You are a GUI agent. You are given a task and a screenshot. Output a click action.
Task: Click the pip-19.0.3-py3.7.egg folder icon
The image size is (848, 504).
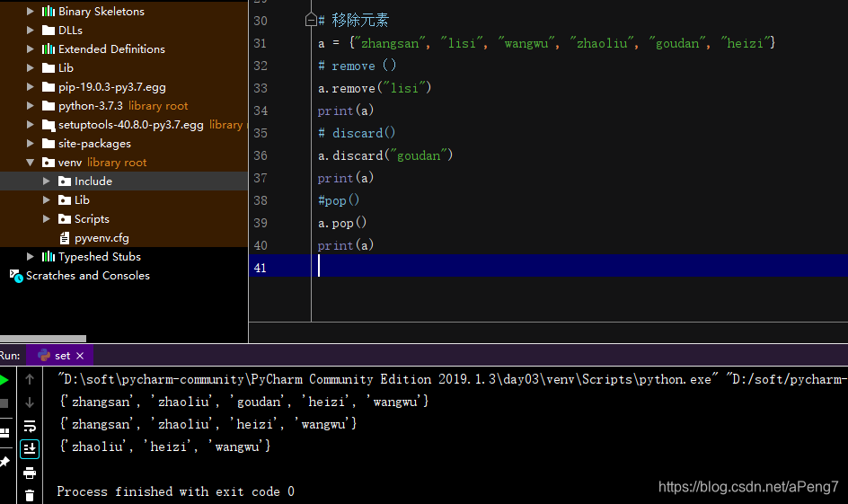[49, 87]
